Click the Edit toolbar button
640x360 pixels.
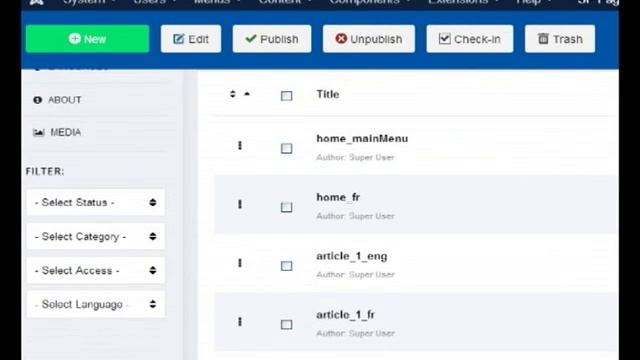tap(191, 39)
